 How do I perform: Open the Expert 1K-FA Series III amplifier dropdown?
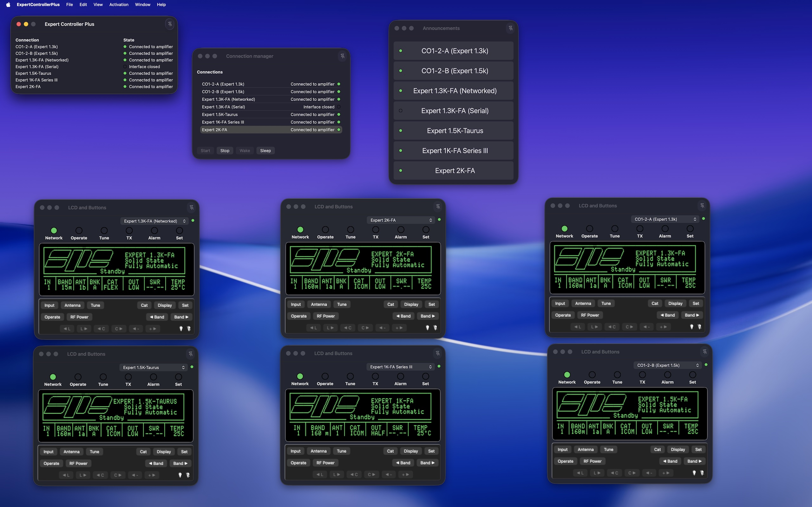click(400, 367)
